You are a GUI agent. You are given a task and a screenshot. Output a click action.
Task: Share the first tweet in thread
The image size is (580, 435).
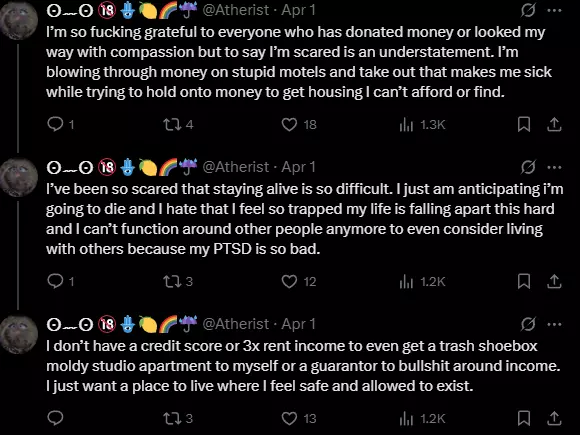[554, 125]
